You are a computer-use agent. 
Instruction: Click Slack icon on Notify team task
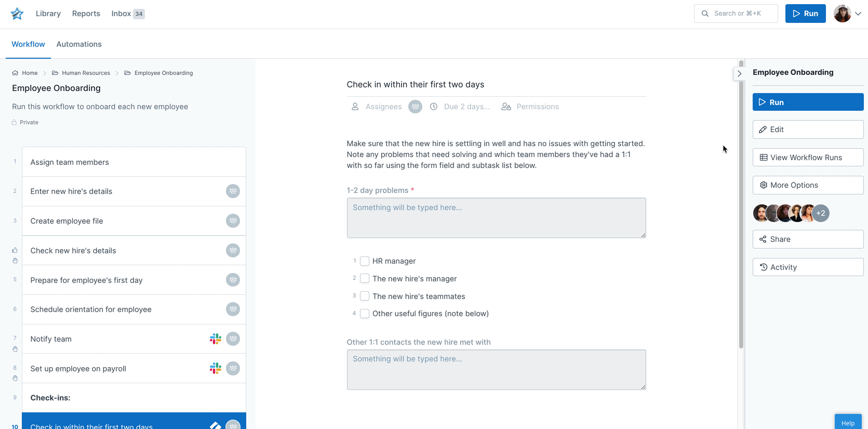[216, 339]
